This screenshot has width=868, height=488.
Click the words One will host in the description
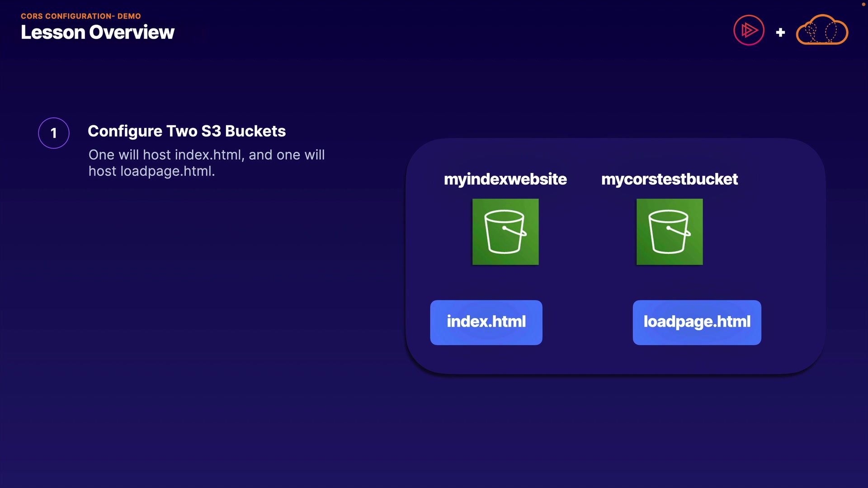[129, 155]
